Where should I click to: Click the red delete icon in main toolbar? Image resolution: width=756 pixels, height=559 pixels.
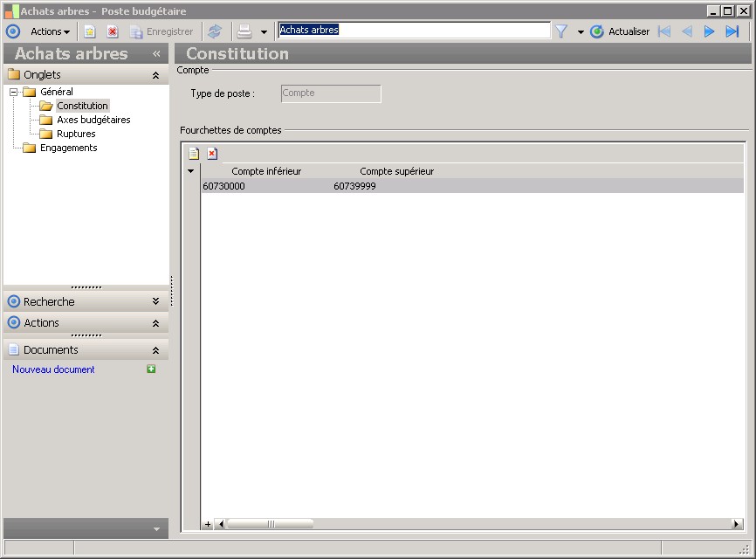coord(113,31)
